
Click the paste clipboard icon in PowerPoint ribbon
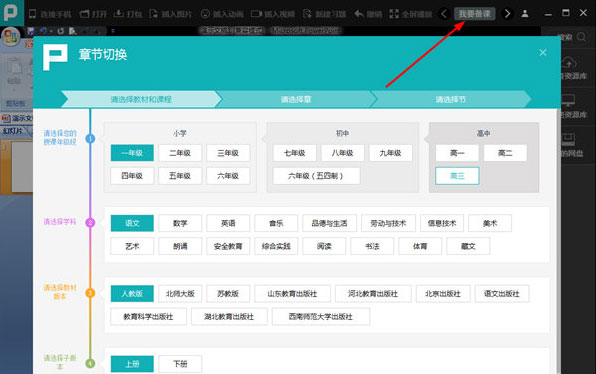[14, 67]
